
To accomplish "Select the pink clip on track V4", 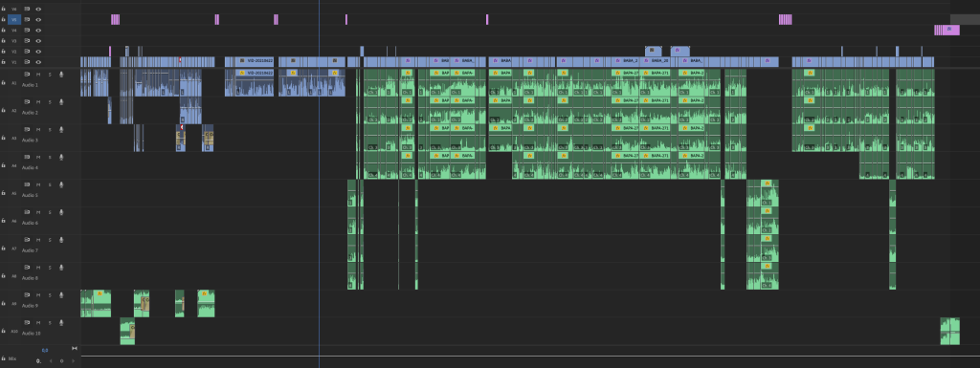I will [x=947, y=30].
